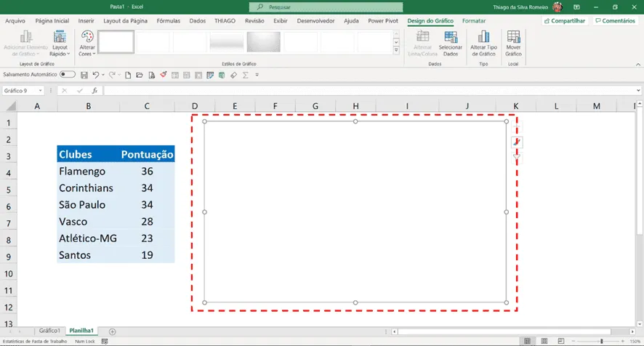Screen dimensions: 644x346
Task: Click Mover Gráfico in the ribbon
Action: [513, 43]
